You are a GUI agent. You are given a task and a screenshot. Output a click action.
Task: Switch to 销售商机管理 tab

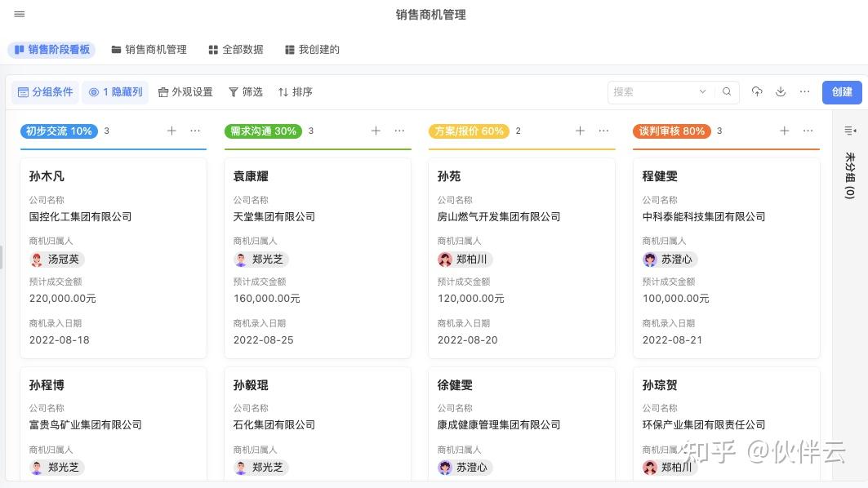coord(149,49)
